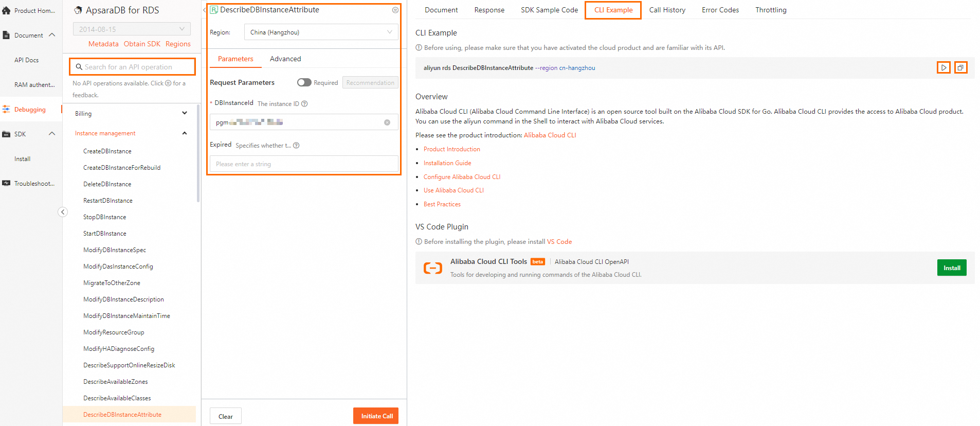980x426 pixels.
Task: Run the CLI example command
Action: [943, 67]
